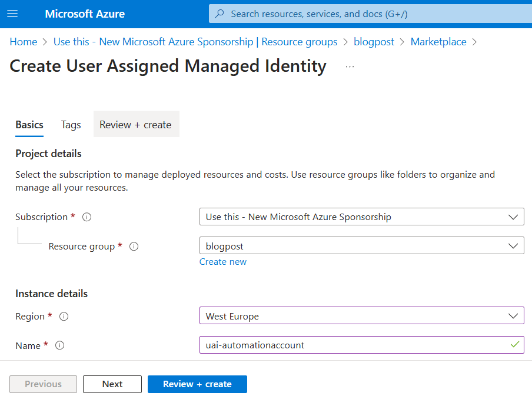Select the Basics tab
The height and width of the screenshot is (396, 532).
[x=29, y=125]
